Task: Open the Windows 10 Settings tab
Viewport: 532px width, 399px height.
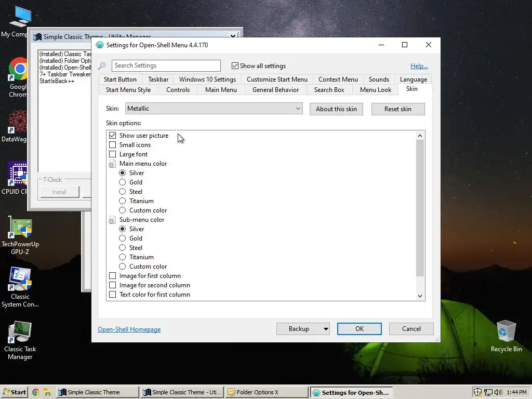Action: pos(207,79)
